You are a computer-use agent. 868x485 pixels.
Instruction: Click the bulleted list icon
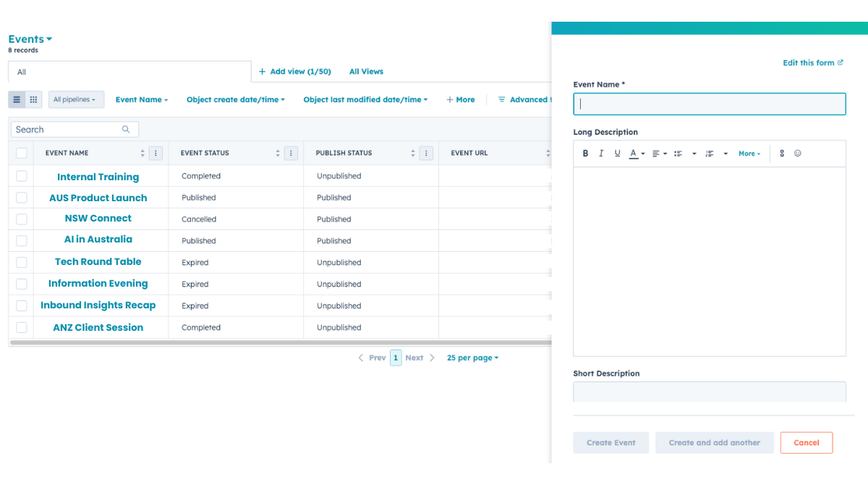point(678,153)
